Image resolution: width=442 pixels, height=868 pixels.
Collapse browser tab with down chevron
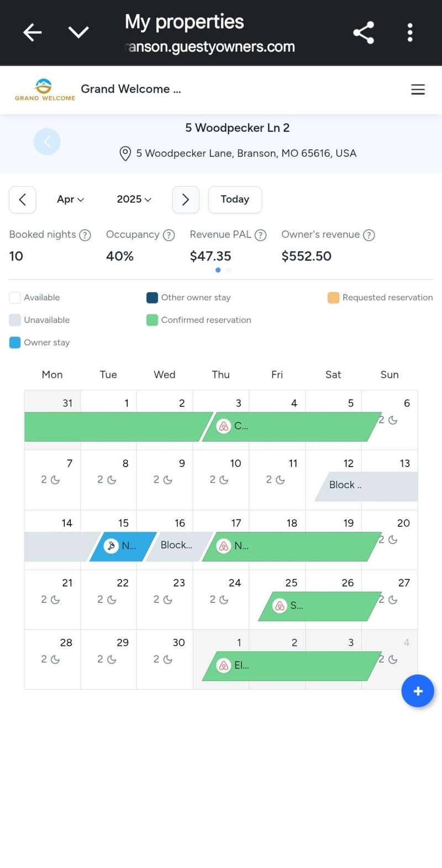coord(78,33)
